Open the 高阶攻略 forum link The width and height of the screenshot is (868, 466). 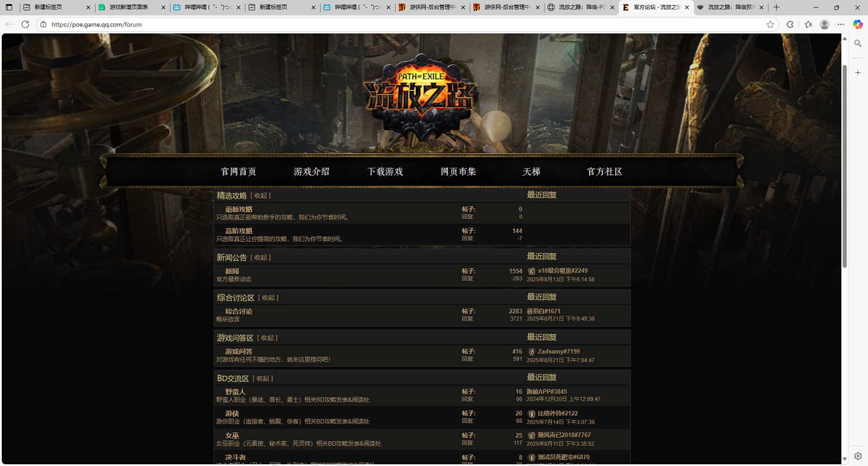(x=238, y=231)
